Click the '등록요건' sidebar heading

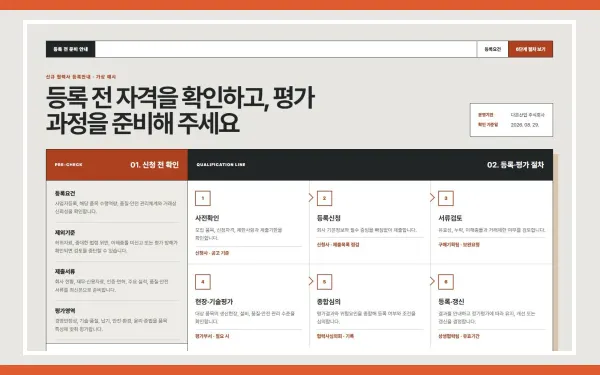coord(65,193)
